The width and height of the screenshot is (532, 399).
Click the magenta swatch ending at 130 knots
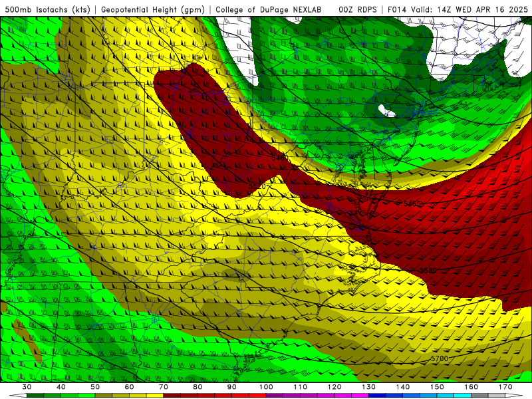tap(360, 396)
